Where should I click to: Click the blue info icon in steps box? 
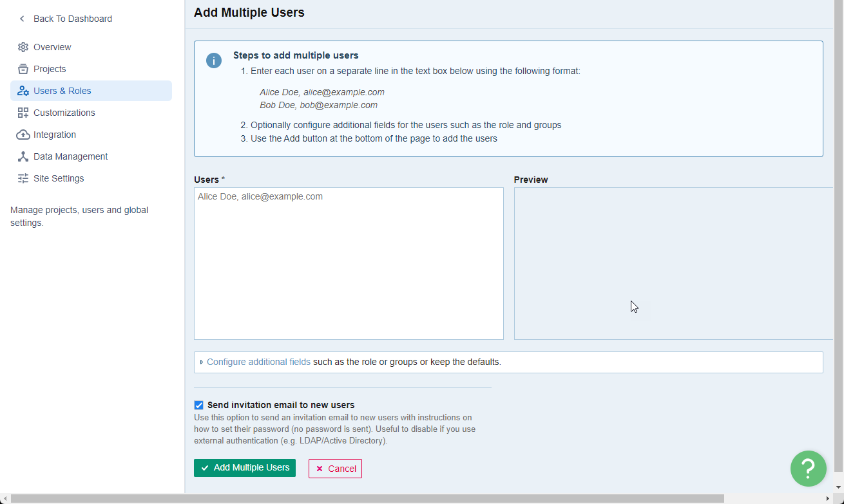coord(214,61)
